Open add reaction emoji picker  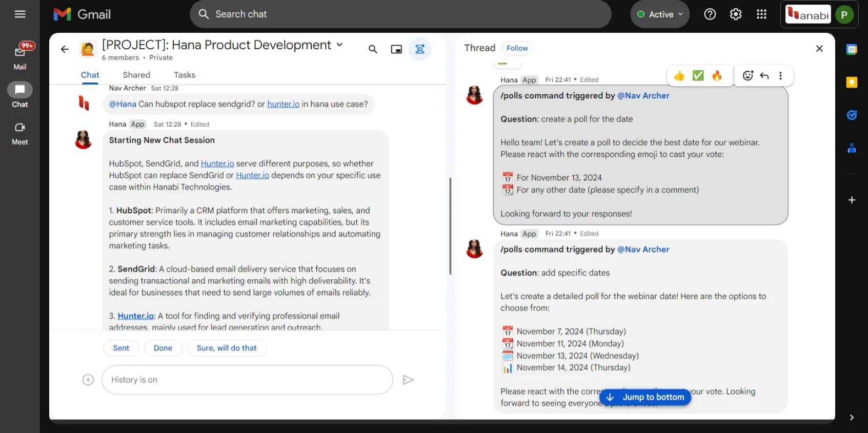coord(748,76)
